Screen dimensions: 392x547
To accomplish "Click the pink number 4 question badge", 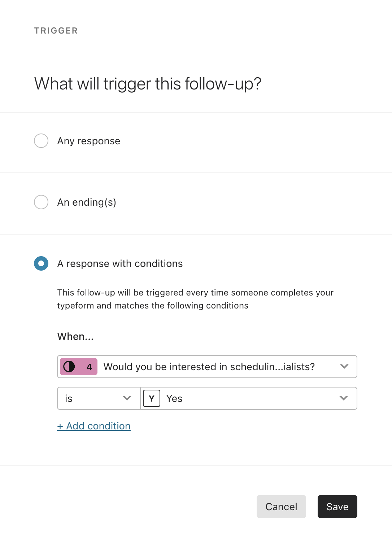I will pos(79,367).
